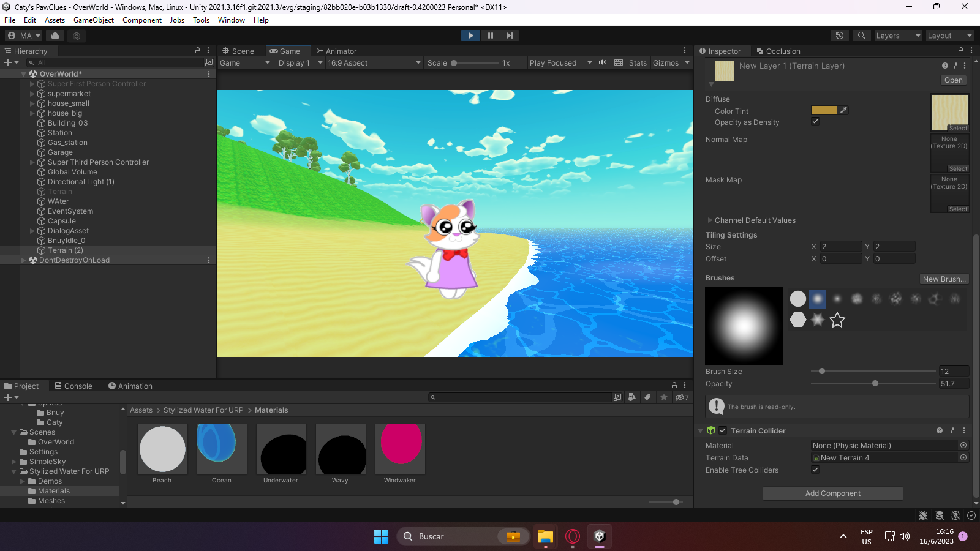Viewport: 980px width, 551px height.
Task: Open Opera browser from taskbar
Action: tap(573, 536)
